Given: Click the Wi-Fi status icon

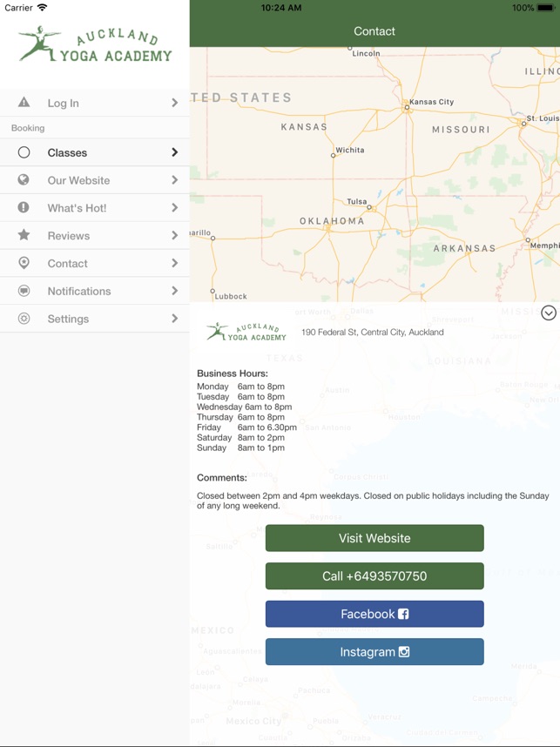Looking at the screenshot, I should click(x=43, y=8).
